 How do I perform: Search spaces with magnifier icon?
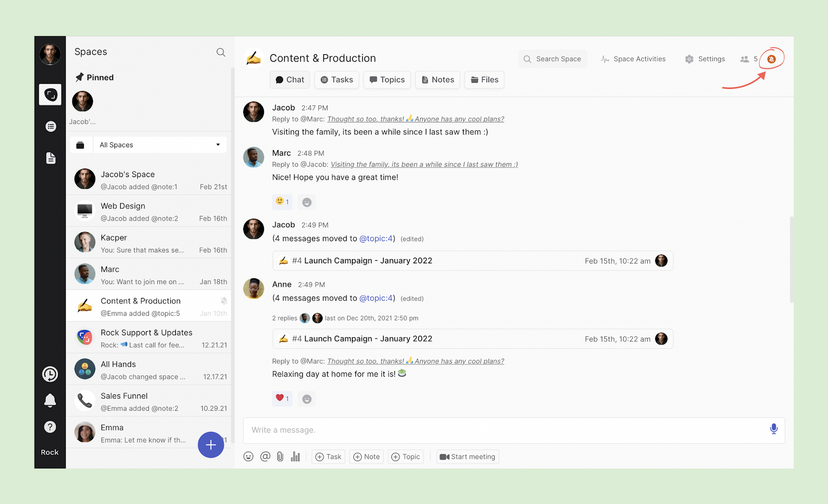(x=220, y=52)
